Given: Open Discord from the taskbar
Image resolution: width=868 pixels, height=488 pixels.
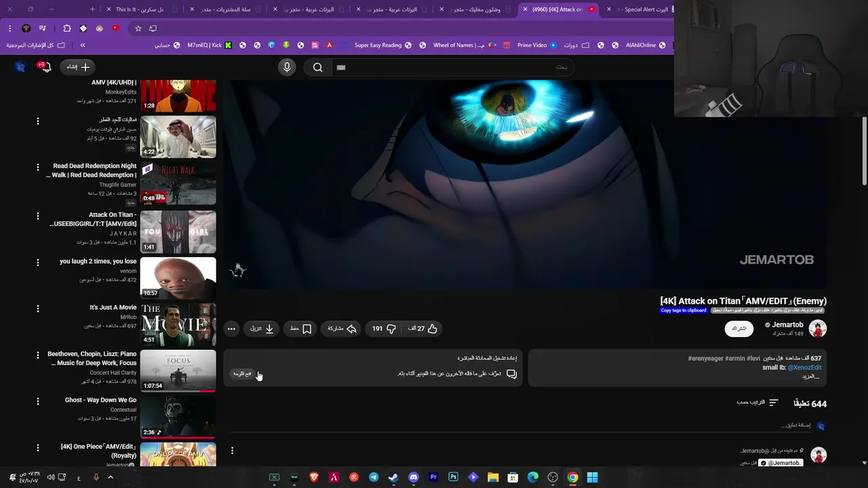Looking at the screenshot, I should (414, 477).
